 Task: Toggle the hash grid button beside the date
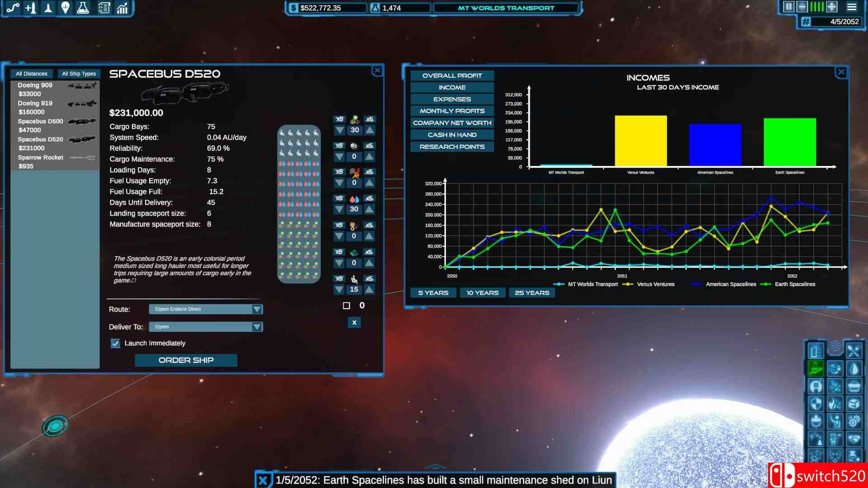pos(806,22)
